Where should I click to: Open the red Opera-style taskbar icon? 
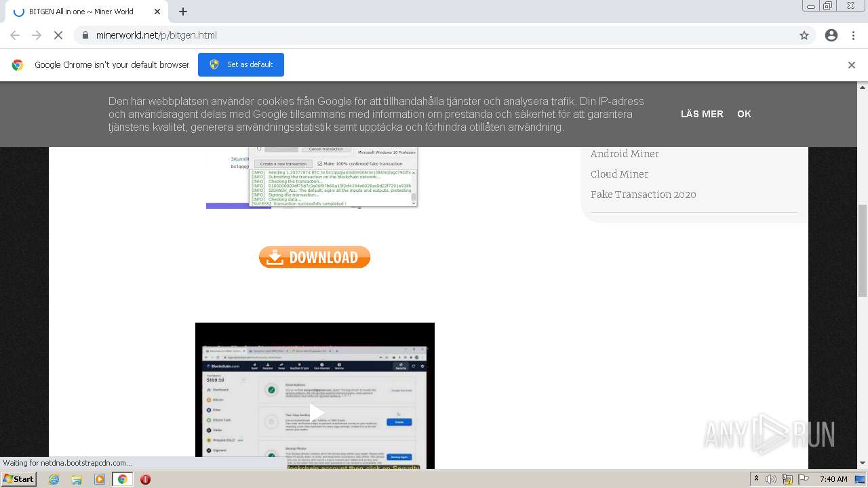point(145,479)
